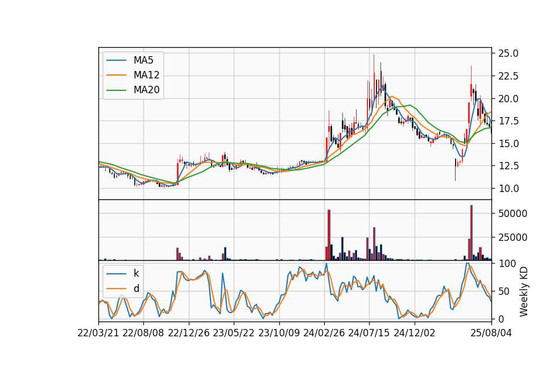Click the 17.5 price axis label
This screenshot has width=546, height=392.
coord(508,121)
